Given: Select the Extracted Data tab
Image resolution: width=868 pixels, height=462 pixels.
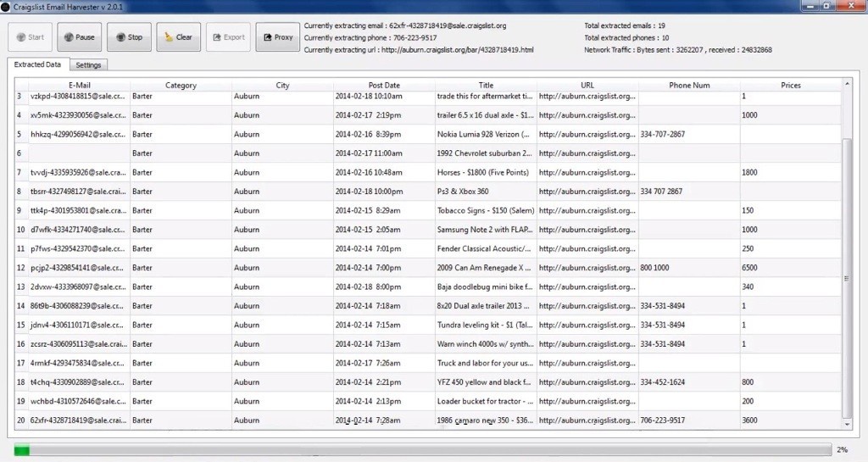Looking at the screenshot, I should tap(37, 65).
